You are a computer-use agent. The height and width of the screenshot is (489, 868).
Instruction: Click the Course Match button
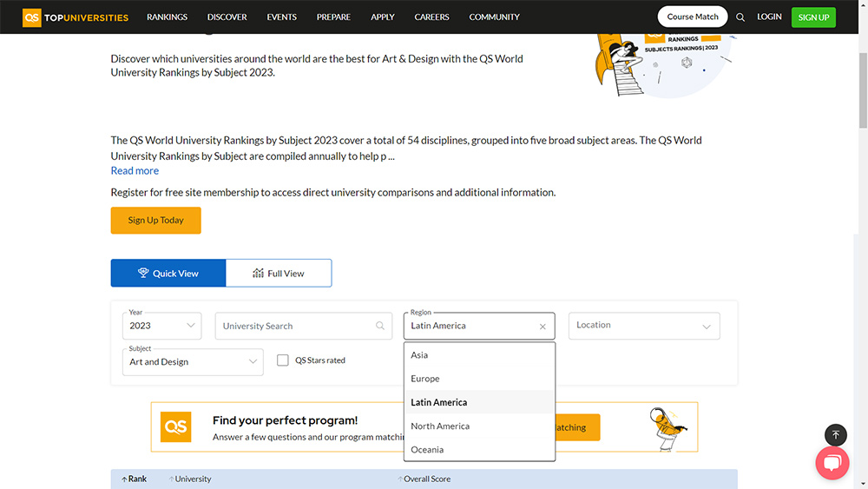693,17
